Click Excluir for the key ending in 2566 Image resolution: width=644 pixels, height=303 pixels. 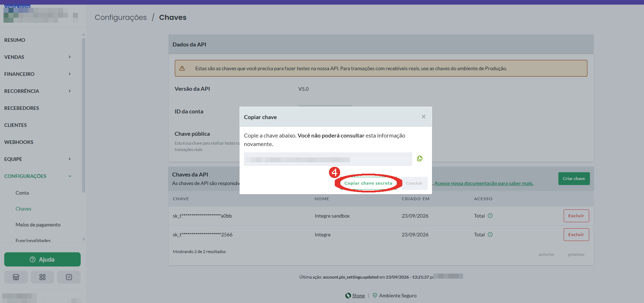576,235
